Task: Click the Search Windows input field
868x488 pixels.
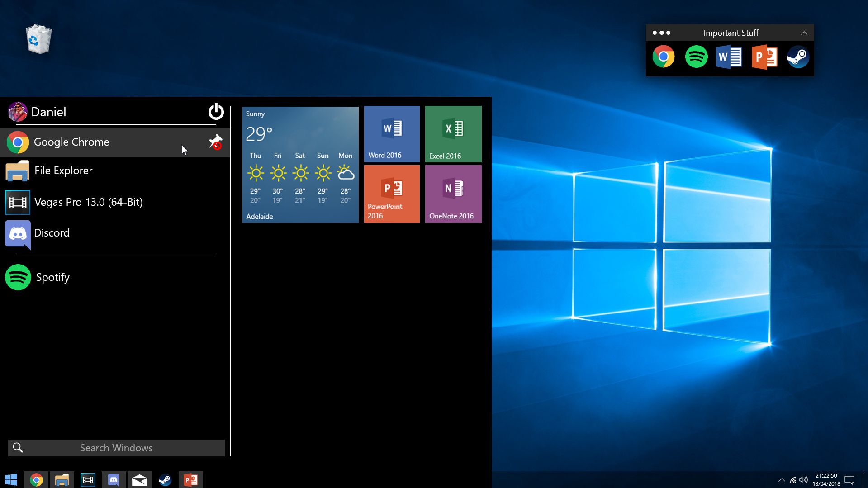Action: pyautogui.click(x=116, y=448)
